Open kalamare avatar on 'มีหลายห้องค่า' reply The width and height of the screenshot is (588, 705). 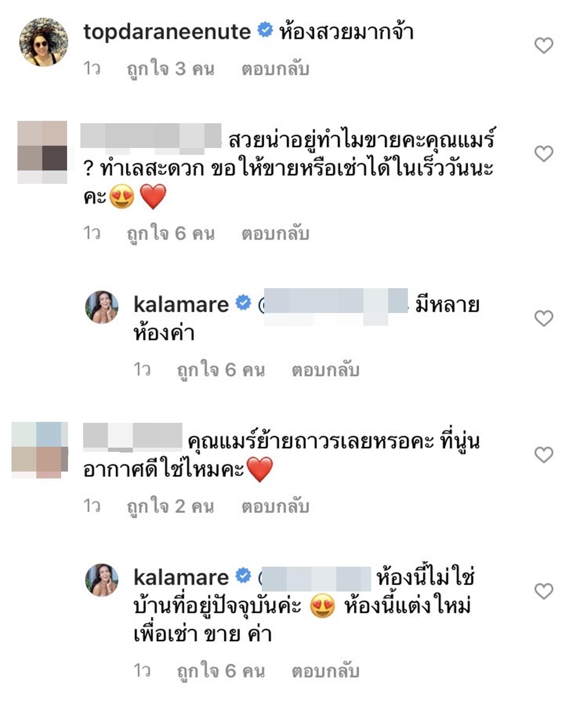pos(102,307)
